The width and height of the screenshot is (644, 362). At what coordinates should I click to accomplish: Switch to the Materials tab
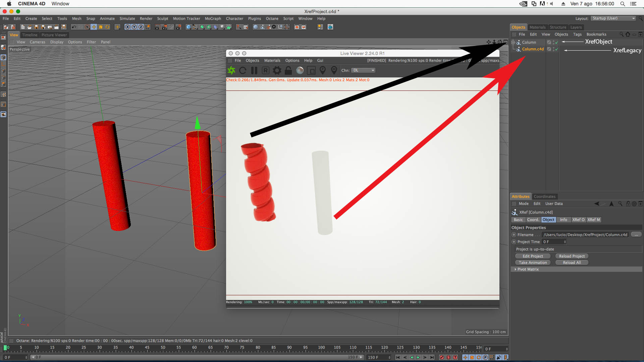(x=537, y=27)
